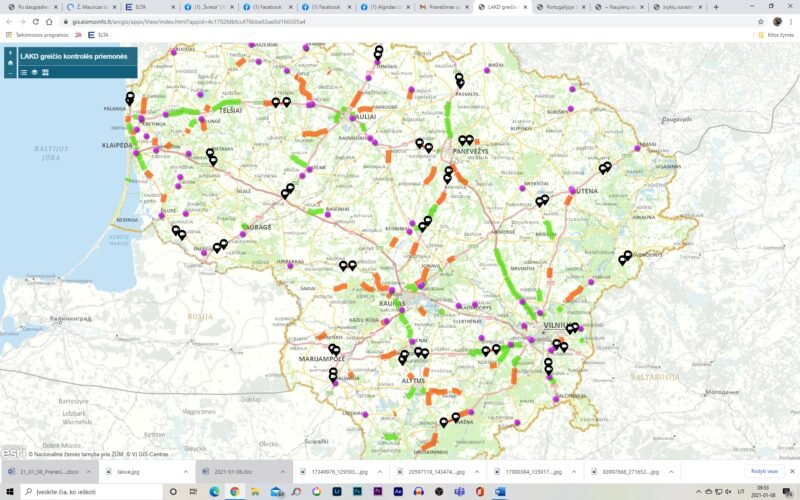The image size is (800, 500).
Task: Expand options for the 20597119 jpg download
Action: pos(477,472)
